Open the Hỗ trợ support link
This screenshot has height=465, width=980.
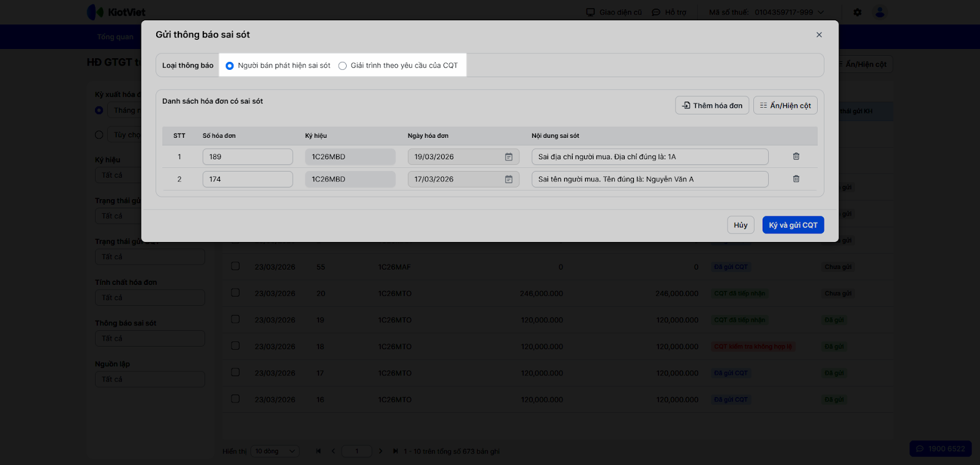tap(669, 12)
